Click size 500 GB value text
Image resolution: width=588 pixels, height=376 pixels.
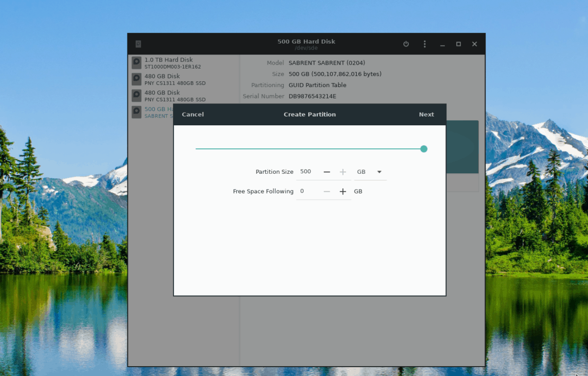click(x=335, y=74)
